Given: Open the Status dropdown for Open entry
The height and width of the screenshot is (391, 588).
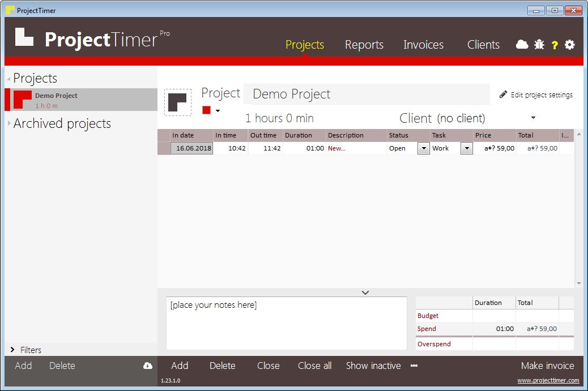Looking at the screenshot, I should [423, 148].
